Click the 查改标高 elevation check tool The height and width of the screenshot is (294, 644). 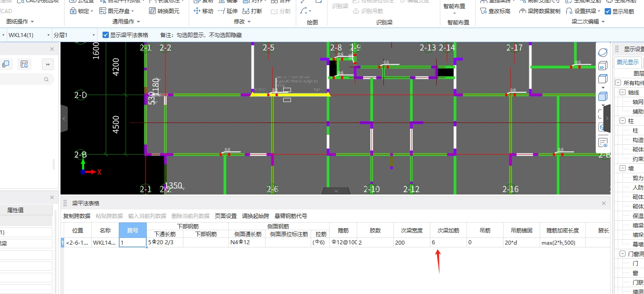coord(495,11)
